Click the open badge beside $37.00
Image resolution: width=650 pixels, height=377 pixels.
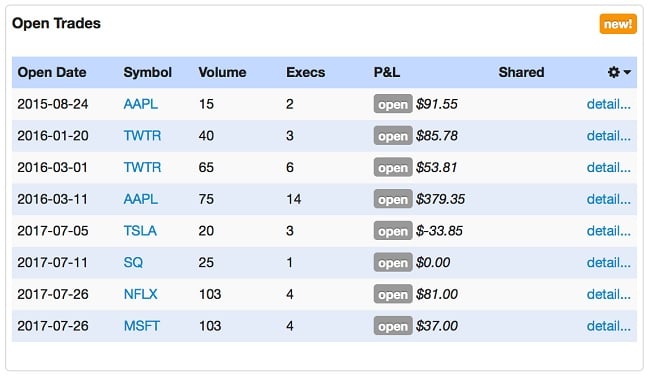point(393,326)
